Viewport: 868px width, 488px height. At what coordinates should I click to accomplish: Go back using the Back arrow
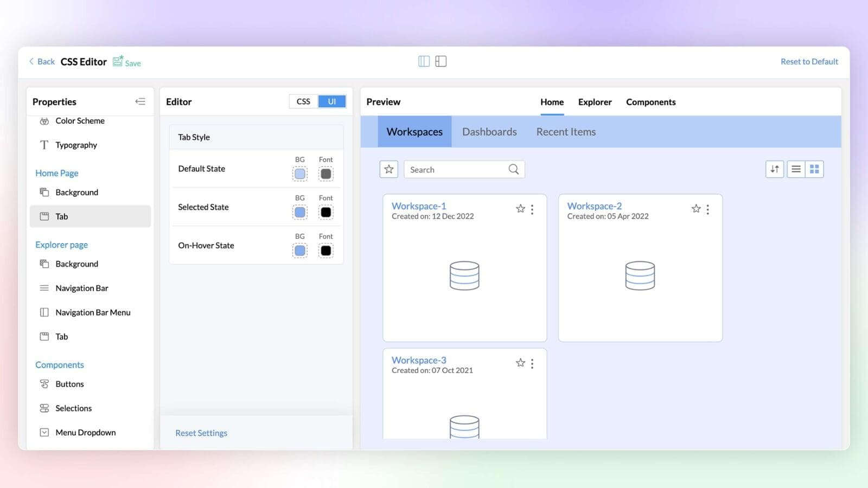tap(42, 62)
